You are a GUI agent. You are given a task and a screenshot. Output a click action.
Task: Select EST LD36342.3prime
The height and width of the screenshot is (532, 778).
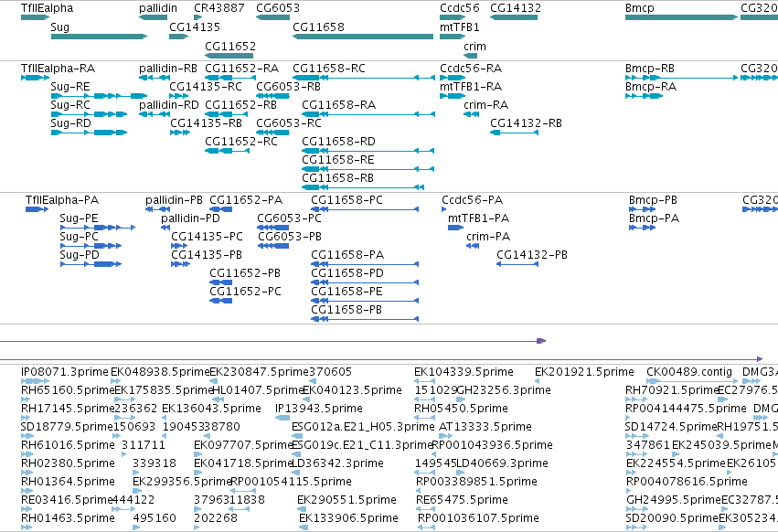(x=295, y=473)
